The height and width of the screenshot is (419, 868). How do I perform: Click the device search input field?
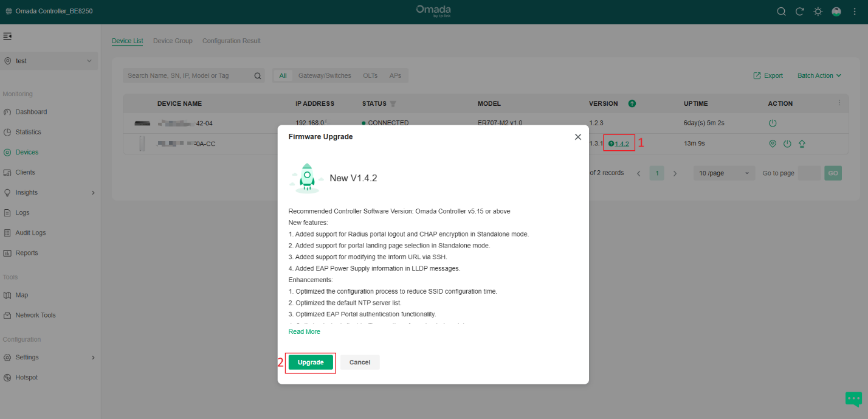click(188, 76)
